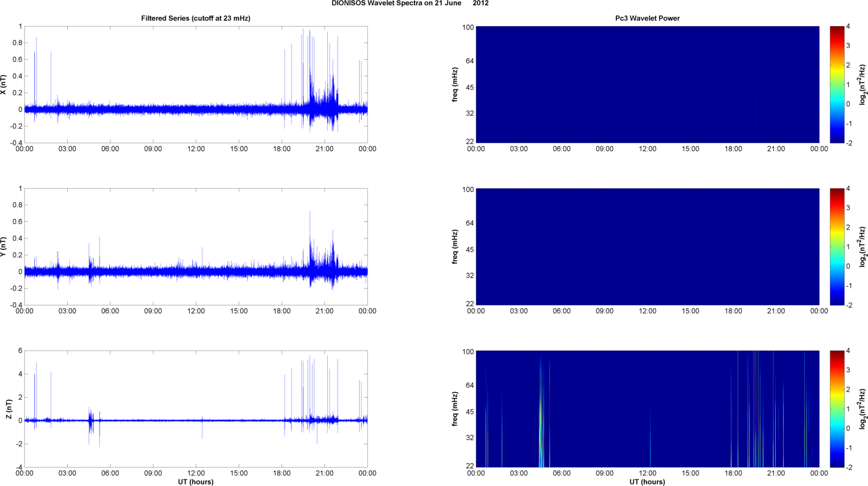Click the log2(nT²/Hz) label of middle colorbar
The height and width of the screenshot is (486, 868).
point(863,247)
